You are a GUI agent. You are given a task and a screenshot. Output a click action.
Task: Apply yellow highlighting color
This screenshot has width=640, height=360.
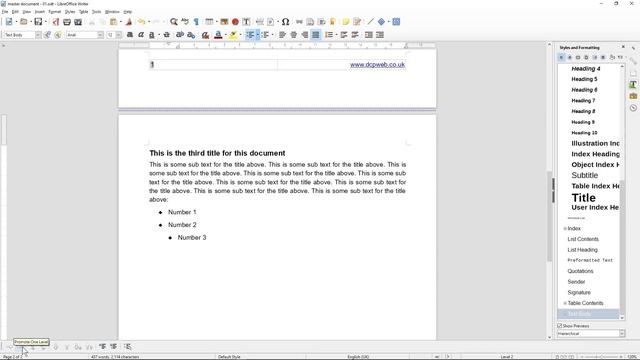233,35
